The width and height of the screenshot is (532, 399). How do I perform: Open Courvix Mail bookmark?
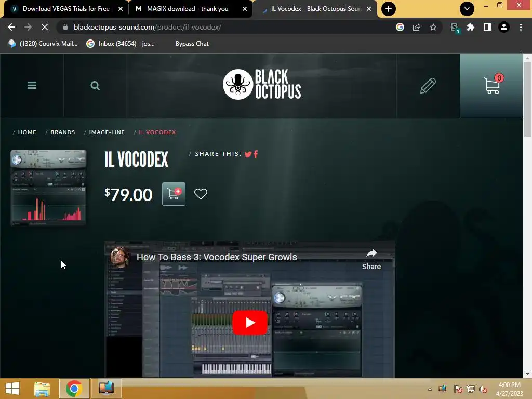[43, 44]
